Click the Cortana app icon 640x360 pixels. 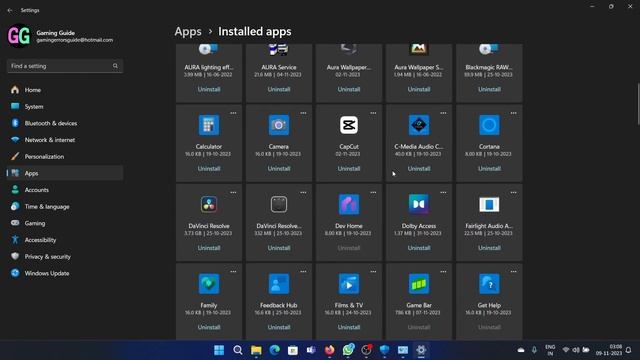(x=489, y=125)
